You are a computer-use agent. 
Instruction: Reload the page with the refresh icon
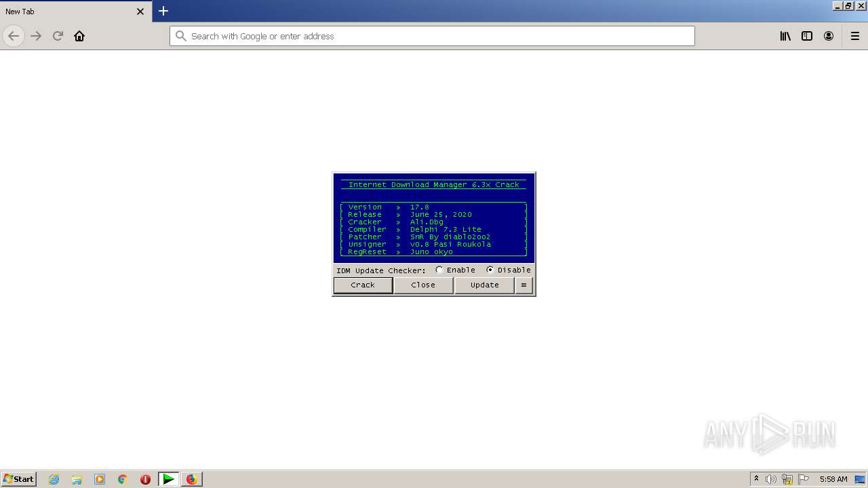[58, 36]
